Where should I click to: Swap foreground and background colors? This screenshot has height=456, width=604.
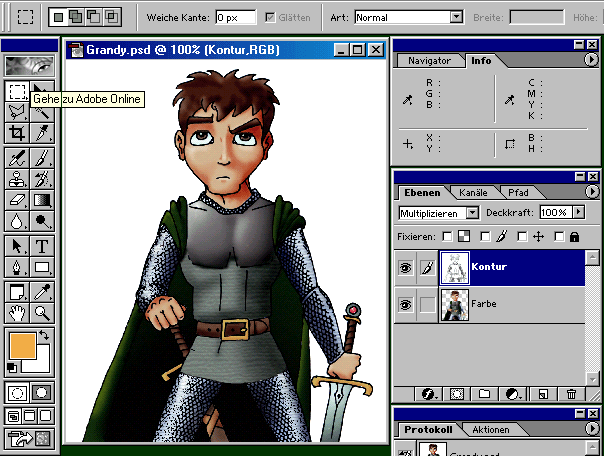point(44,335)
